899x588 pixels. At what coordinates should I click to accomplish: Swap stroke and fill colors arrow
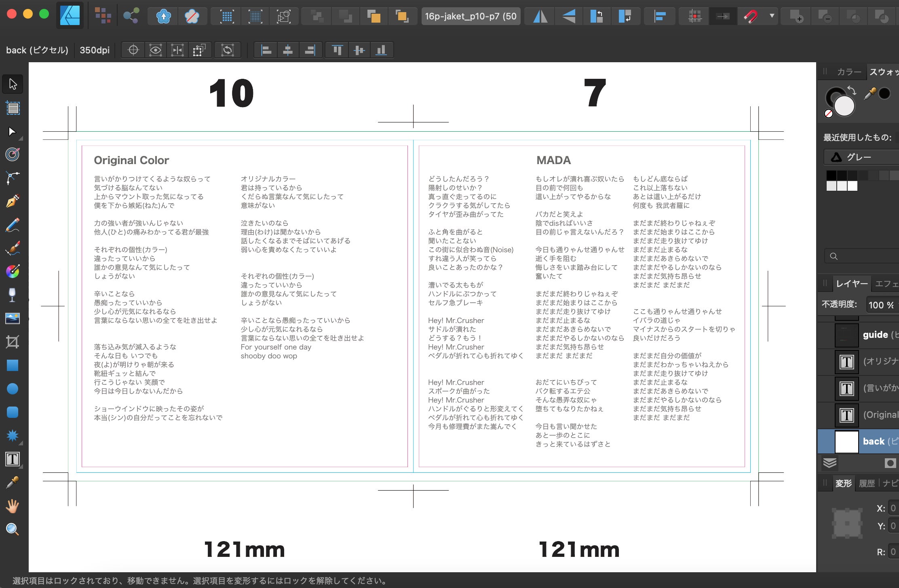point(852,90)
